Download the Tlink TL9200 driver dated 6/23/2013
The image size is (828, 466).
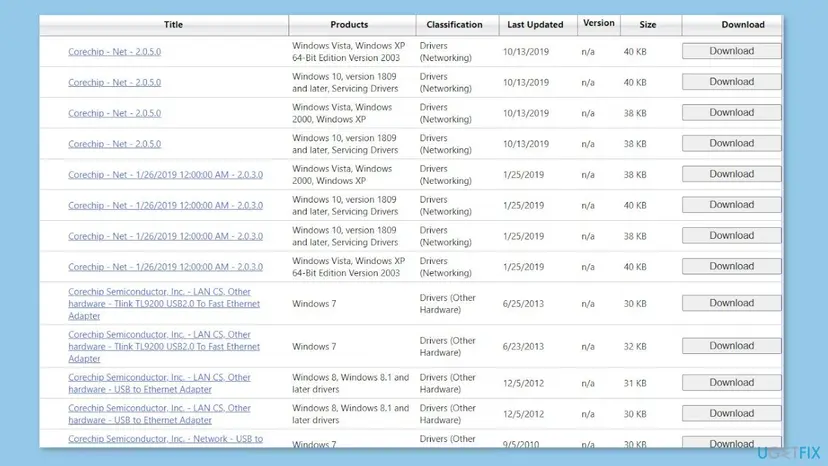tap(731, 346)
